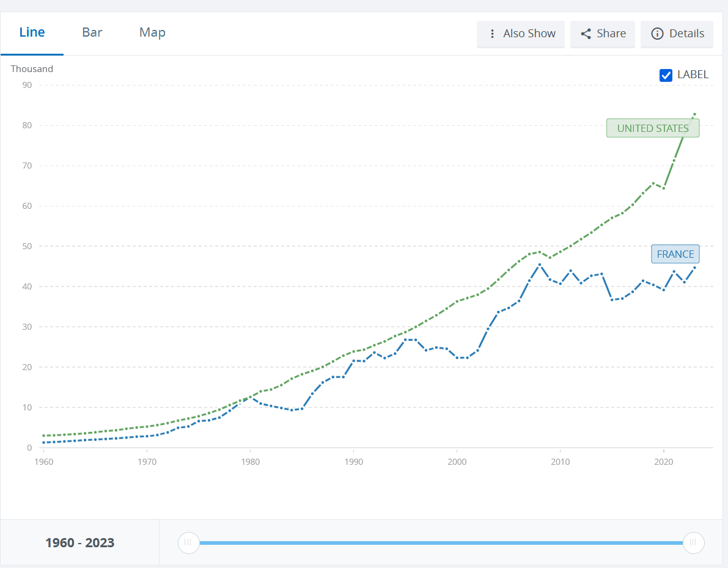Click the 30 y-axis label
This screenshot has height=568, width=728.
(27, 327)
